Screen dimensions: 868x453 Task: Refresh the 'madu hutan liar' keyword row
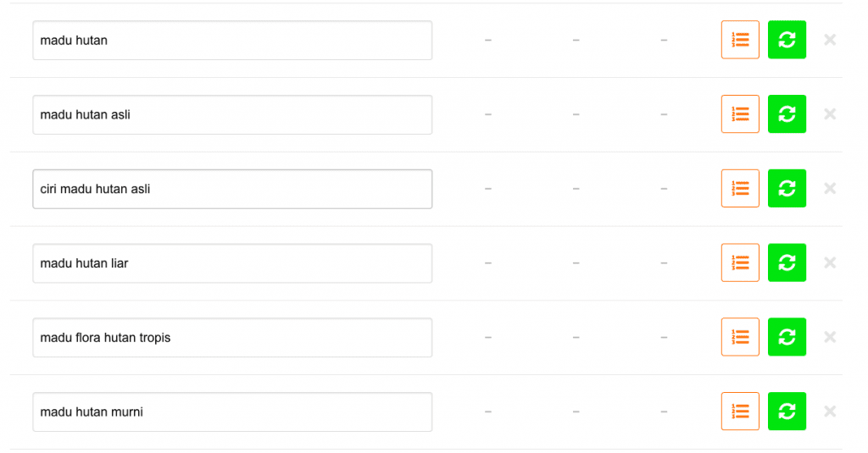787,262
